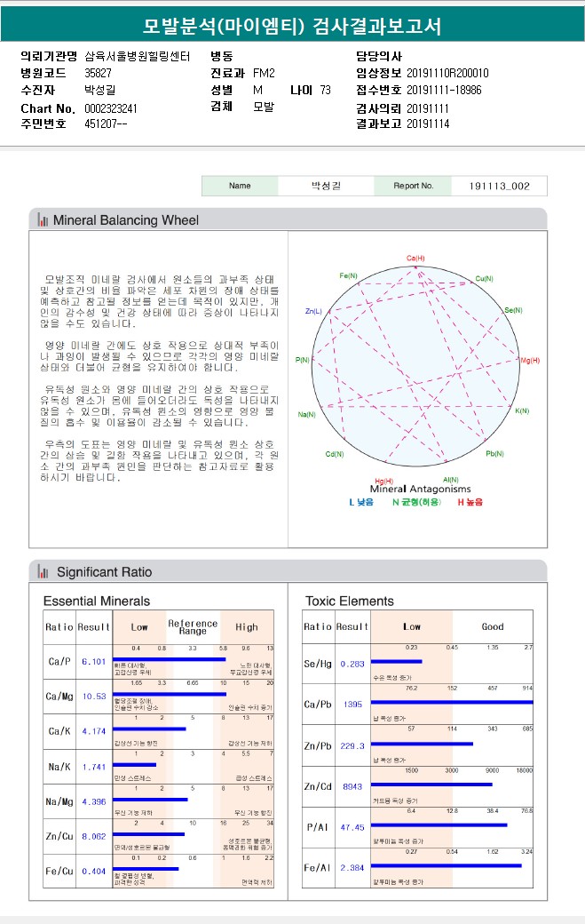
Task: Click the blue bar in the Na/K row
Action: pos(135,764)
